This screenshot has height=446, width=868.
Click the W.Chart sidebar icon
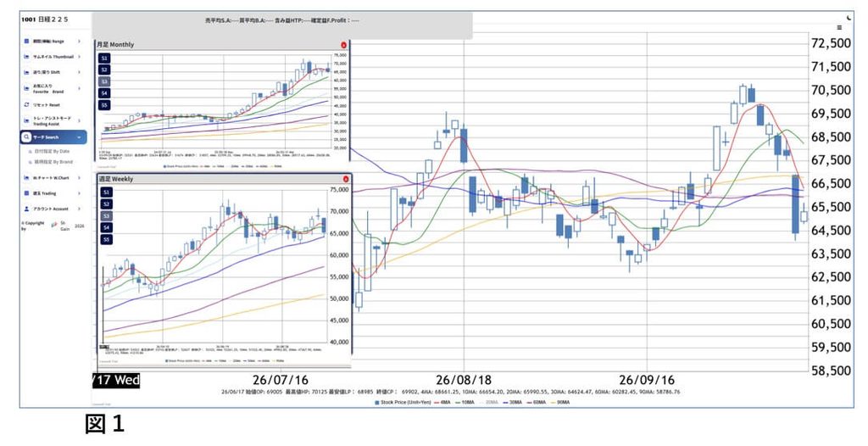[x=26, y=178]
